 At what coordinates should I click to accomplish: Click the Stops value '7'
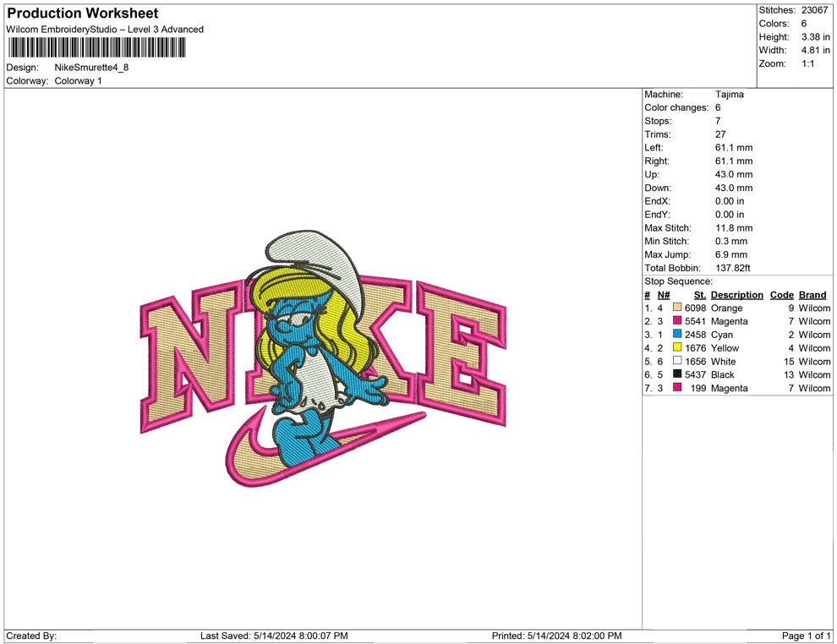click(718, 121)
